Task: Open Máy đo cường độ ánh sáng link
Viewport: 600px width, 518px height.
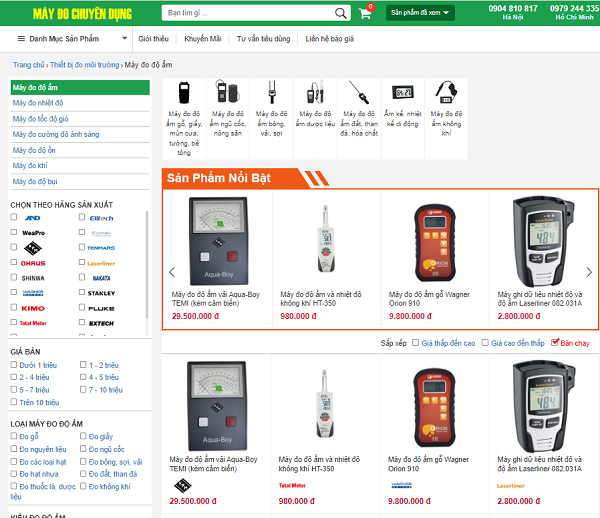Action: pos(56,134)
